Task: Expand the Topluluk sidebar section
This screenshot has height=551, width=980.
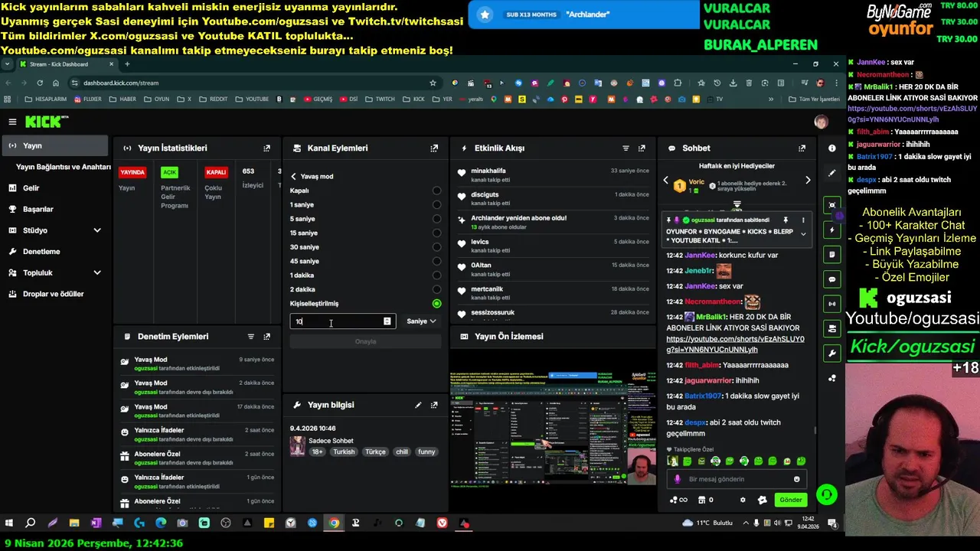Action: 97,272
